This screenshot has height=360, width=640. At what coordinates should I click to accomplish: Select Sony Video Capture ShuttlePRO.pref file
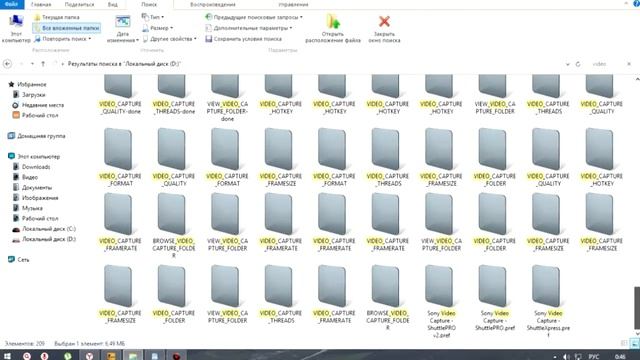coord(494,298)
